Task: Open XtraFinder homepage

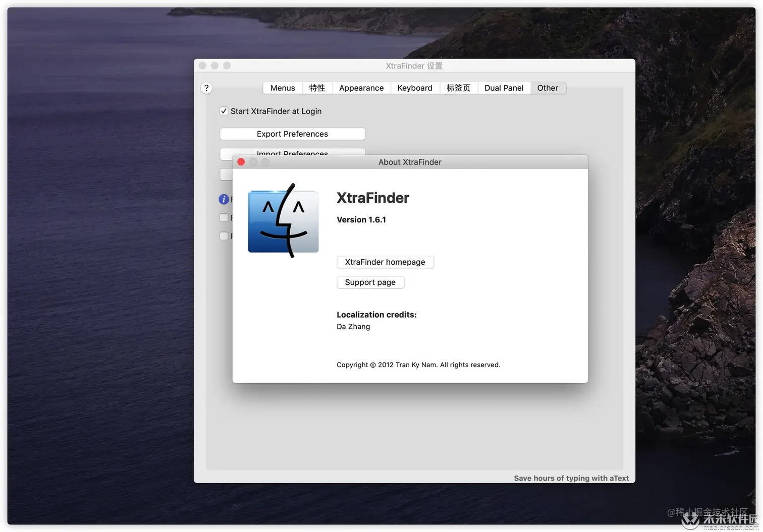Action: click(x=385, y=262)
